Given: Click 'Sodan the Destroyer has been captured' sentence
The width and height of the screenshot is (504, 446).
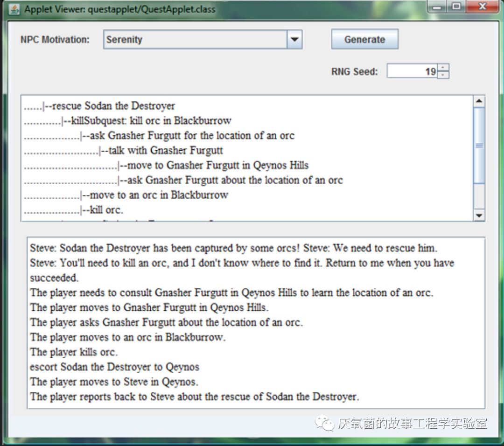Looking at the screenshot, I should tap(165, 248).
